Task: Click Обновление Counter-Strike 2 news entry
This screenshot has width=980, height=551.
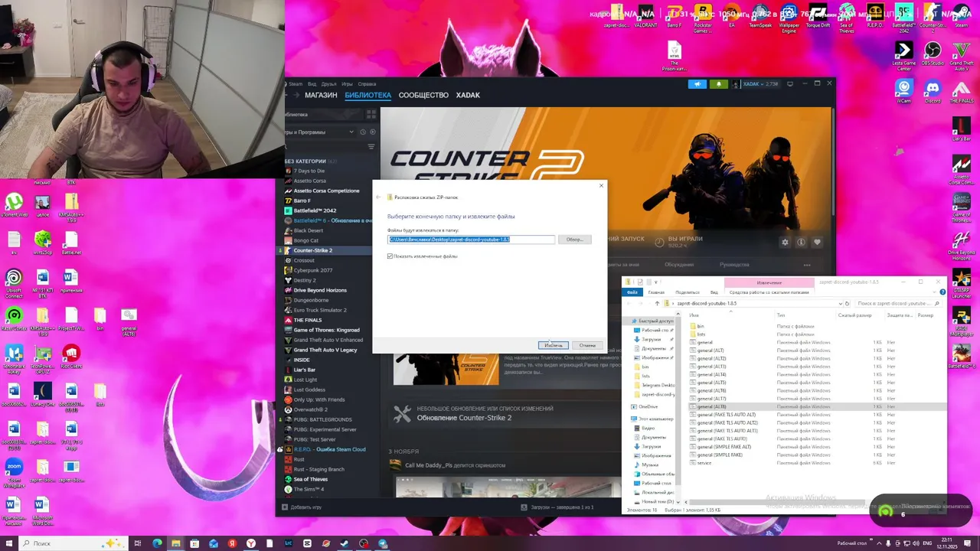Action: (464, 418)
